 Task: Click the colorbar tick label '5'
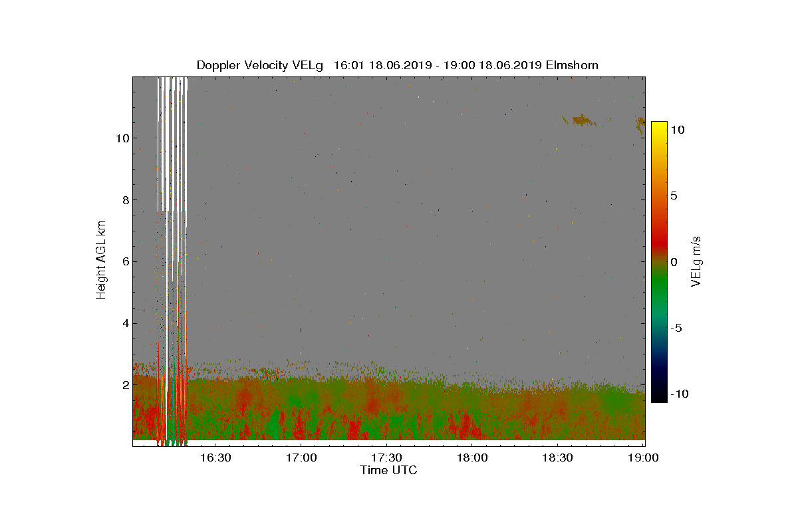tap(674, 196)
